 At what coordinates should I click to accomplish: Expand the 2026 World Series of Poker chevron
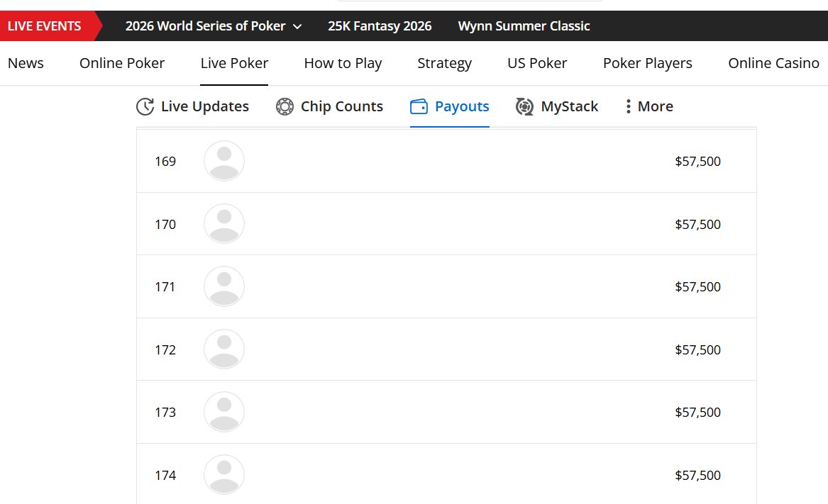pyautogui.click(x=297, y=26)
